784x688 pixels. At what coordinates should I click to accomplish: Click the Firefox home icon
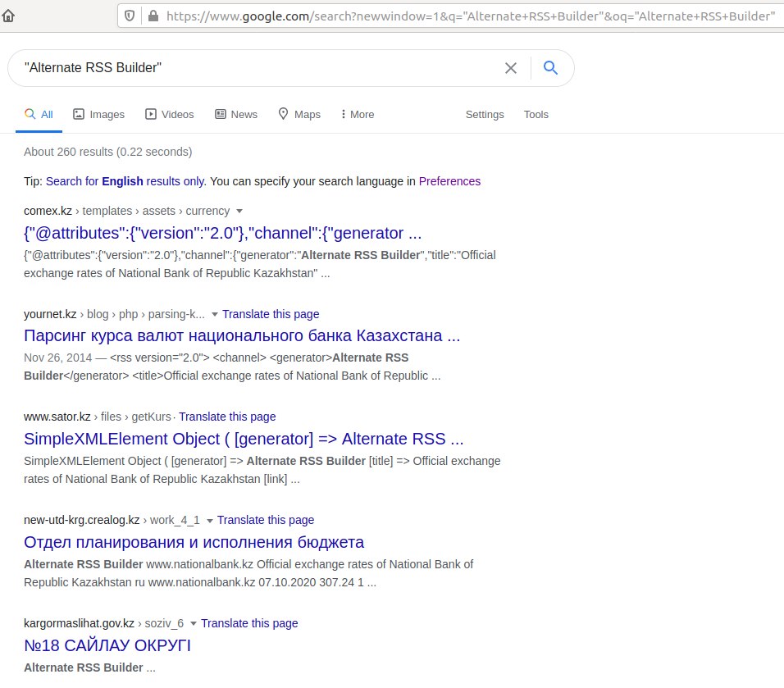pyautogui.click(x=8, y=16)
